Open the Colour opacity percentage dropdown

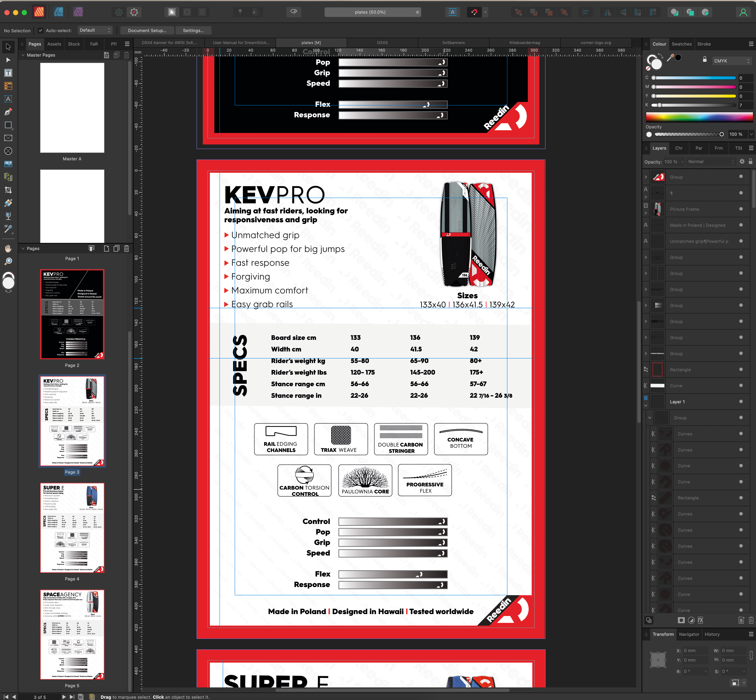pos(751,134)
